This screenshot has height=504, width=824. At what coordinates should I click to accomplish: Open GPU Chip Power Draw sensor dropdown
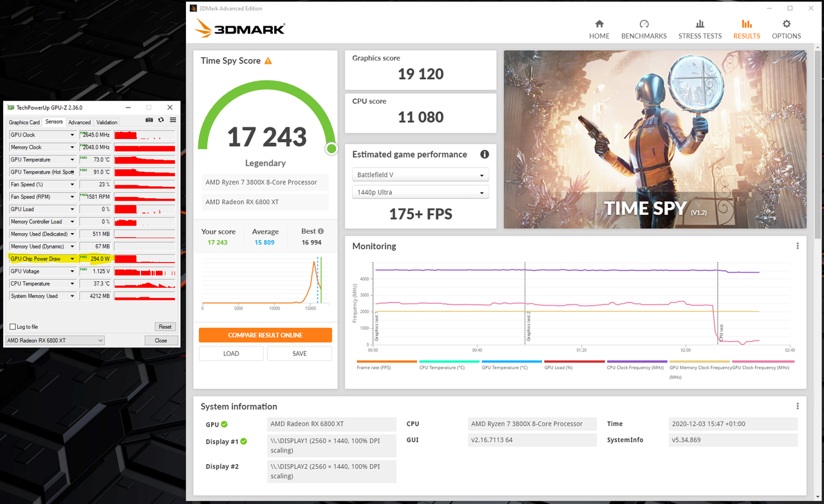click(x=72, y=259)
